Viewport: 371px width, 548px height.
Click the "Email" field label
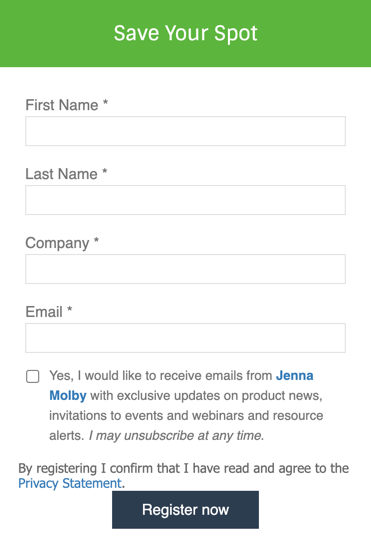pos(44,312)
